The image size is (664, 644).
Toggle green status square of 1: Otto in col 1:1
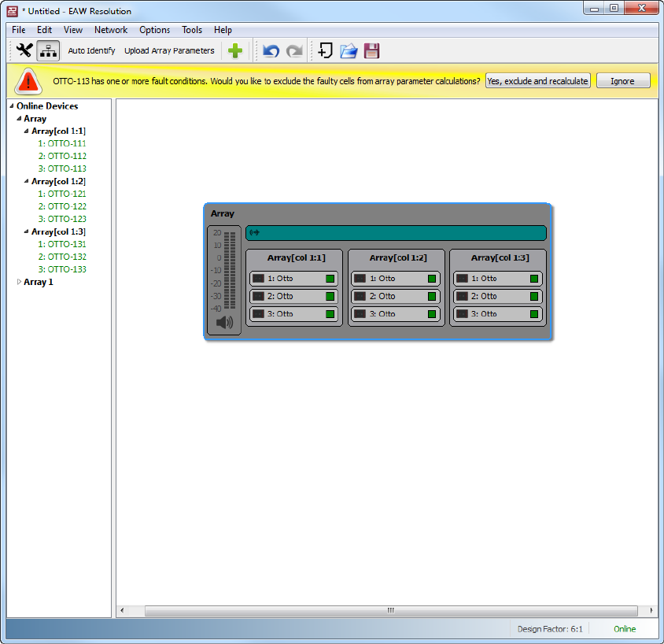click(330, 279)
